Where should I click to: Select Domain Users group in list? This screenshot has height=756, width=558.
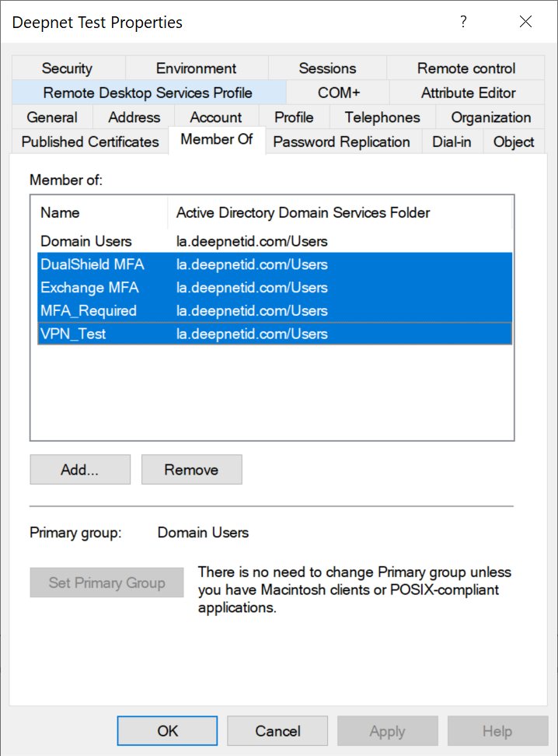[86, 241]
